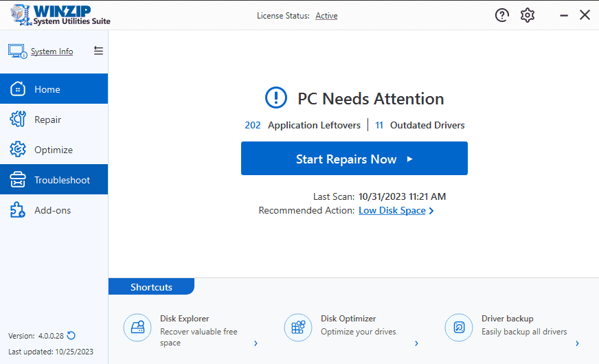Click the arrow chevron for Disk Explorer
Image resolution: width=599 pixels, height=364 pixels.
point(256,343)
